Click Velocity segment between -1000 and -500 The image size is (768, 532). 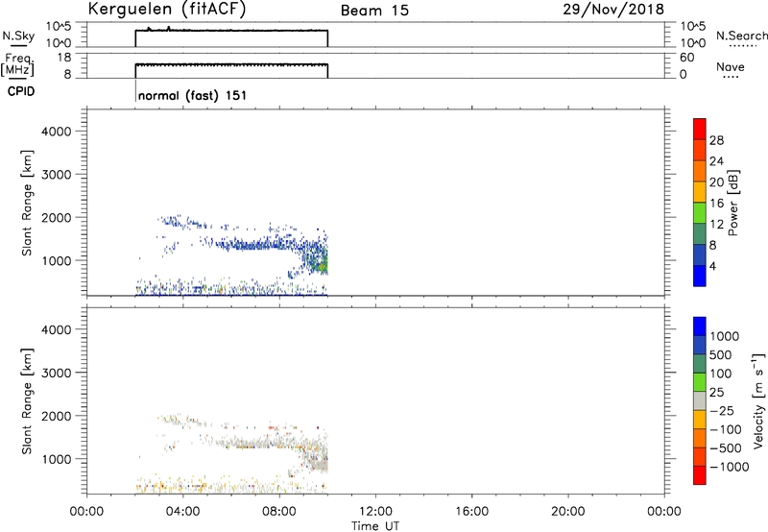[x=700, y=456]
